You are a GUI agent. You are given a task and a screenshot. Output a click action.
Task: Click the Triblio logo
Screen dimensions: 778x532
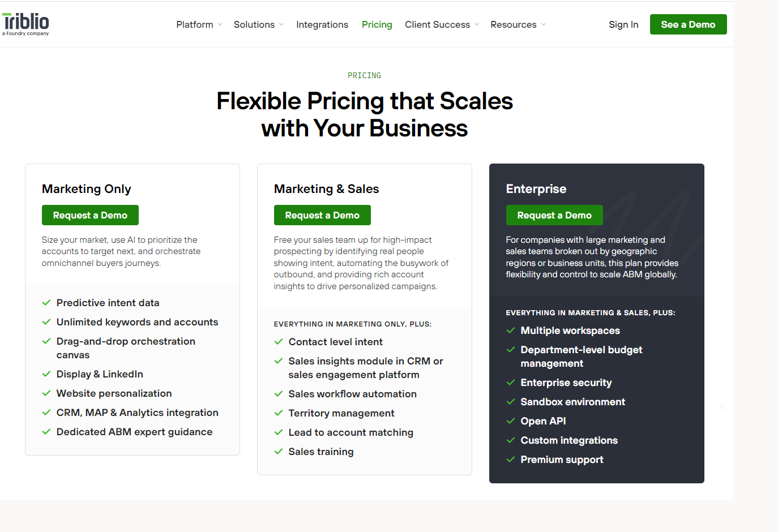click(26, 24)
